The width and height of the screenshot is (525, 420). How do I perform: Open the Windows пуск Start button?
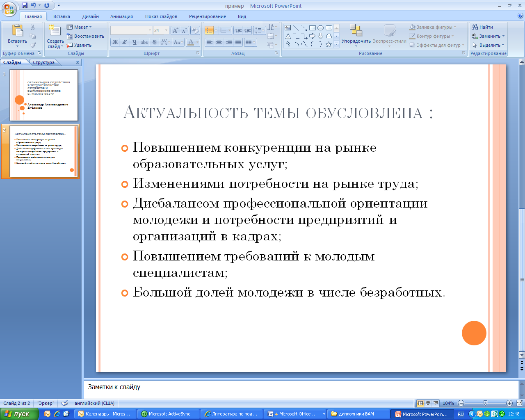19,414
